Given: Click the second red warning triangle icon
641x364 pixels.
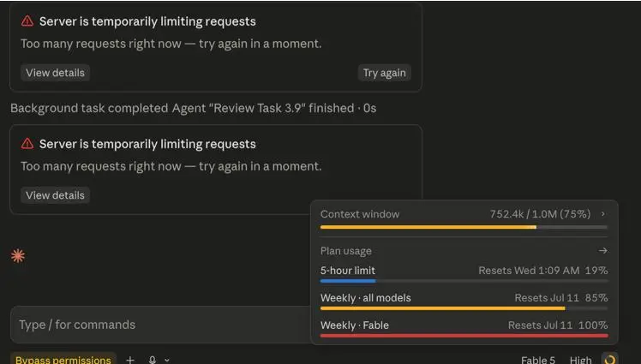Looking at the screenshot, I should pos(27,143).
